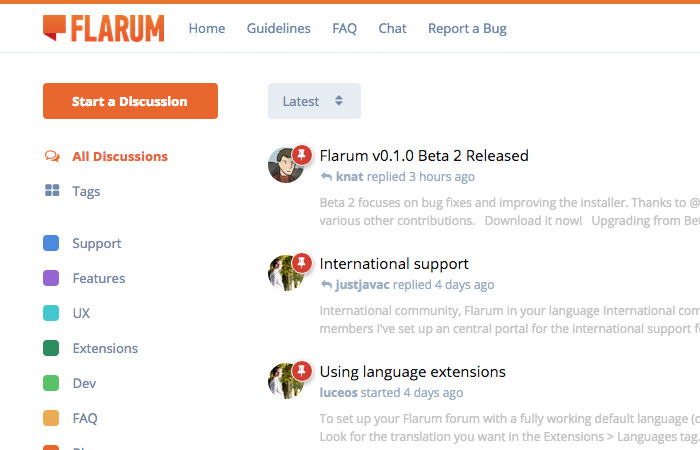Filter by Dev tag
Screen dimensions: 700x450
[x=84, y=383]
